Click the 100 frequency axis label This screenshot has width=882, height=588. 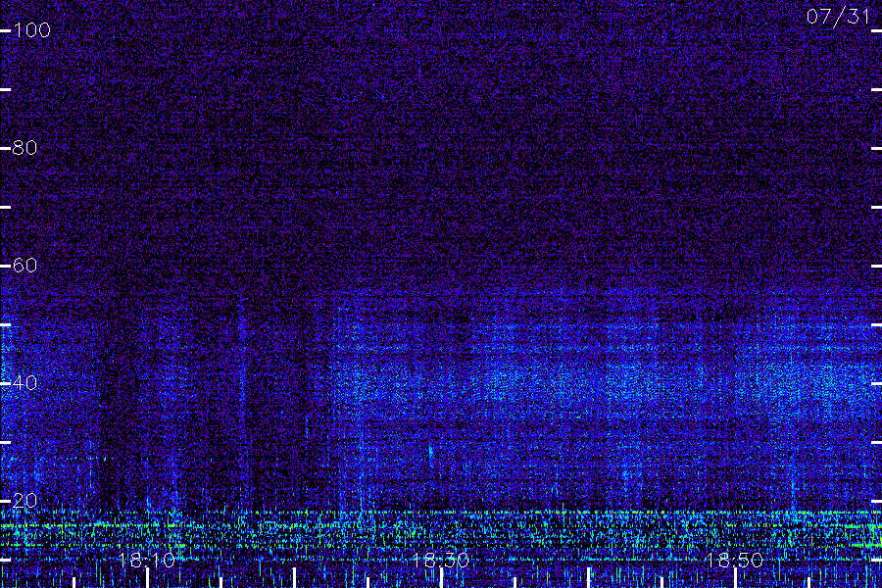coord(31,29)
